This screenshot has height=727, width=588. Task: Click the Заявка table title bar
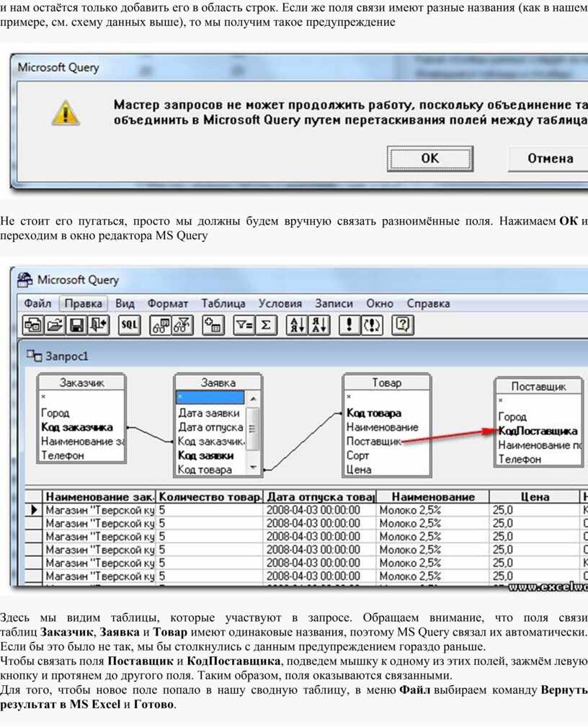(218, 383)
